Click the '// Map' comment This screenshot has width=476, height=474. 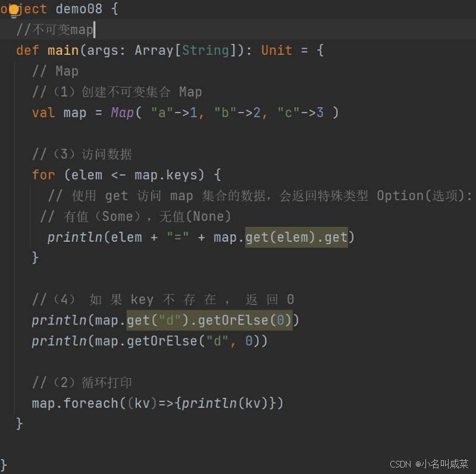(x=55, y=71)
